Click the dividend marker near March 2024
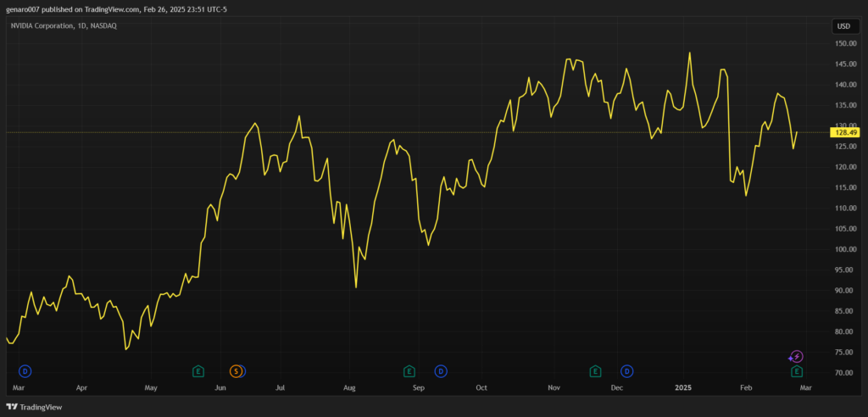Image resolution: width=868 pixels, height=417 pixels. click(x=25, y=371)
